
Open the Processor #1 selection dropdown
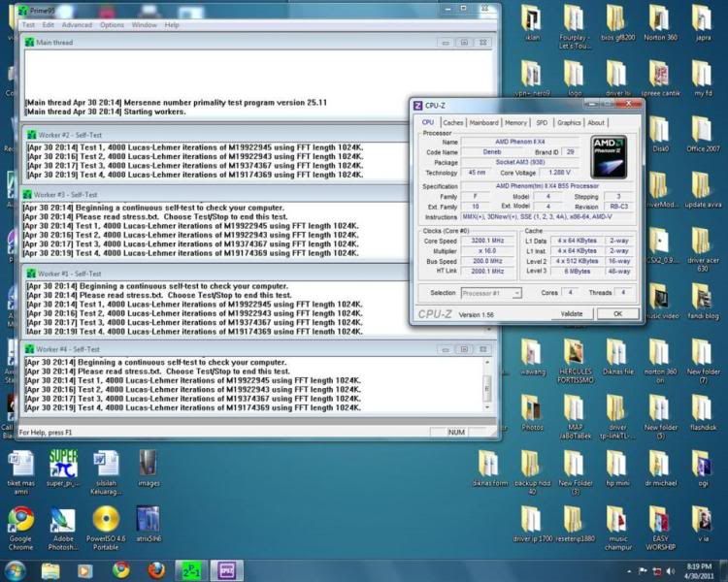click(x=491, y=293)
